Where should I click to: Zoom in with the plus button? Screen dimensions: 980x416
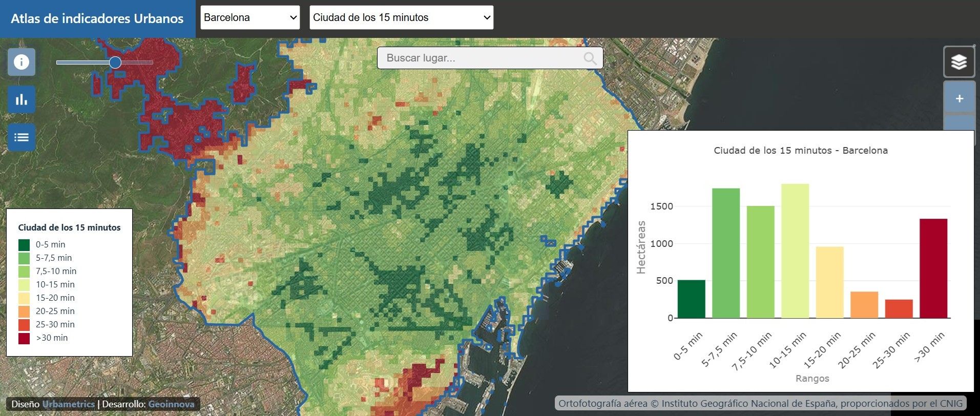960,98
